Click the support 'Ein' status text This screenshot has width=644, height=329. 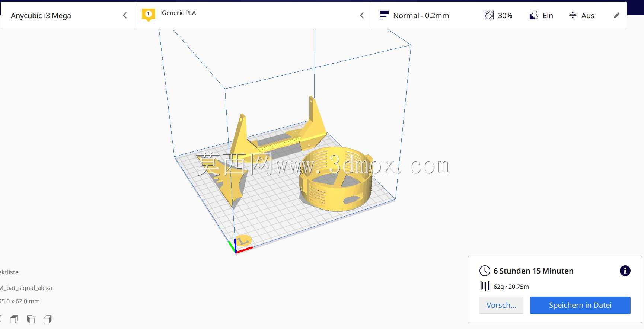tap(548, 16)
